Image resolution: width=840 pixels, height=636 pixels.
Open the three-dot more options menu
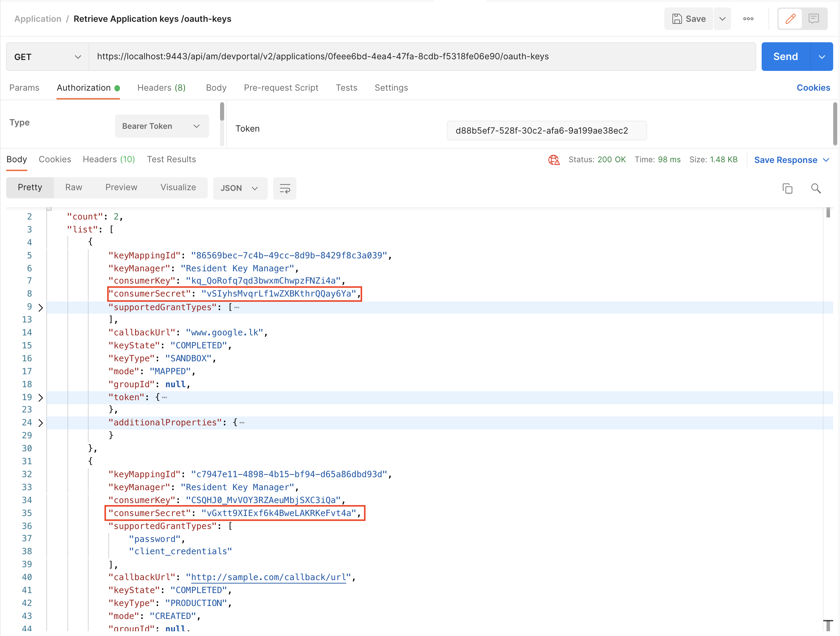pos(748,18)
